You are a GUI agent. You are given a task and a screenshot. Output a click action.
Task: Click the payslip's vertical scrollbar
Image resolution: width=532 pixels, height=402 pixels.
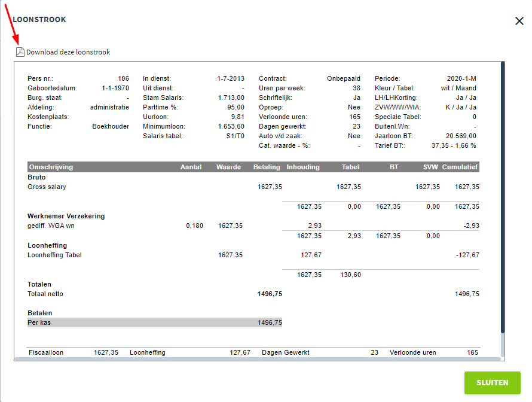coord(502,197)
